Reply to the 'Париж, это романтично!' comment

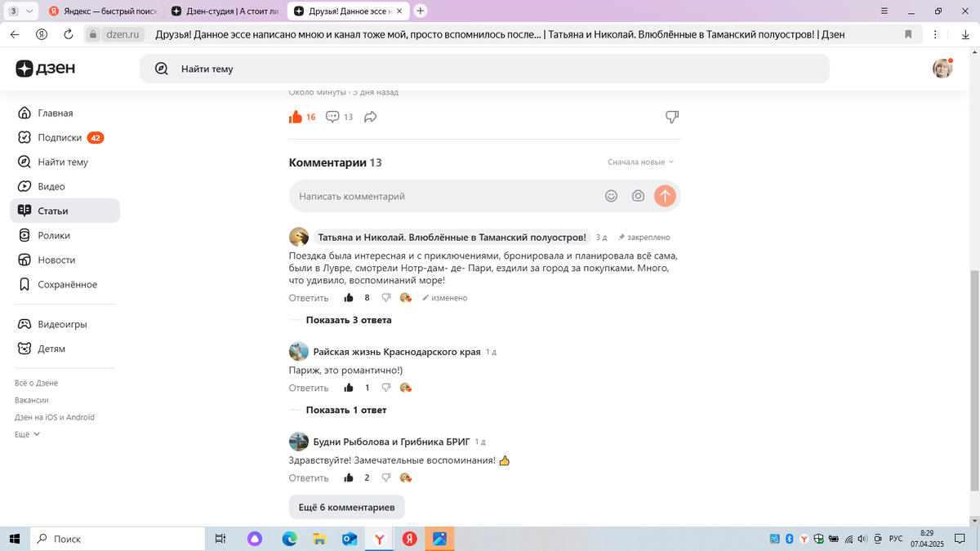pyautogui.click(x=309, y=388)
